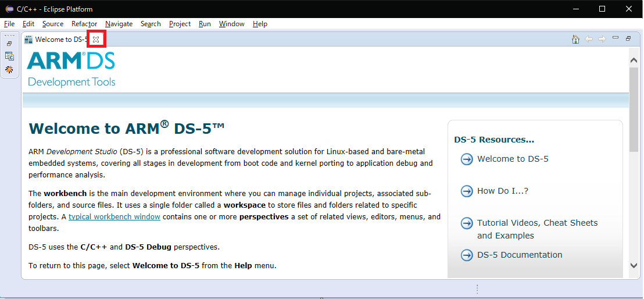Maximize the Eclipse Platform window
The height and width of the screenshot is (299, 644).
(x=602, y=9)
